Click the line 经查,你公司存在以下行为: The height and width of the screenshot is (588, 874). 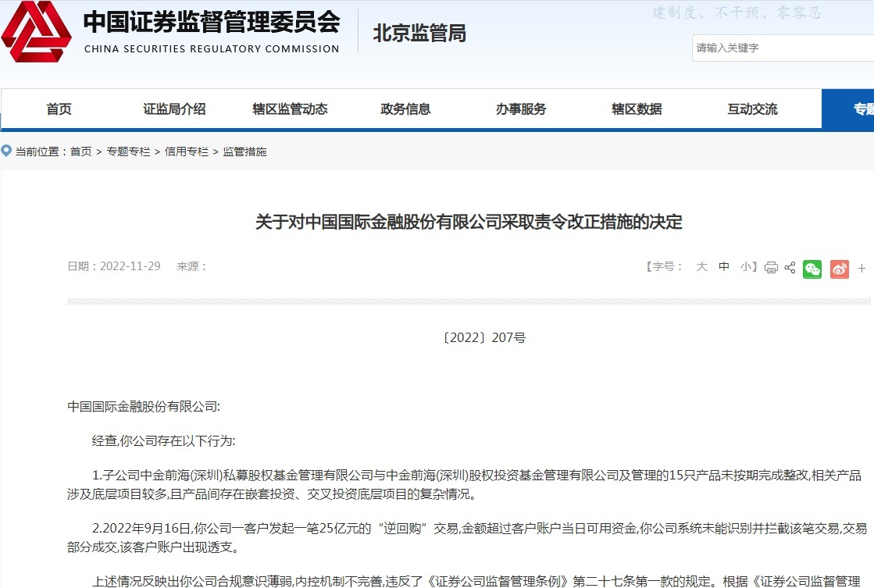click(164, 441)
